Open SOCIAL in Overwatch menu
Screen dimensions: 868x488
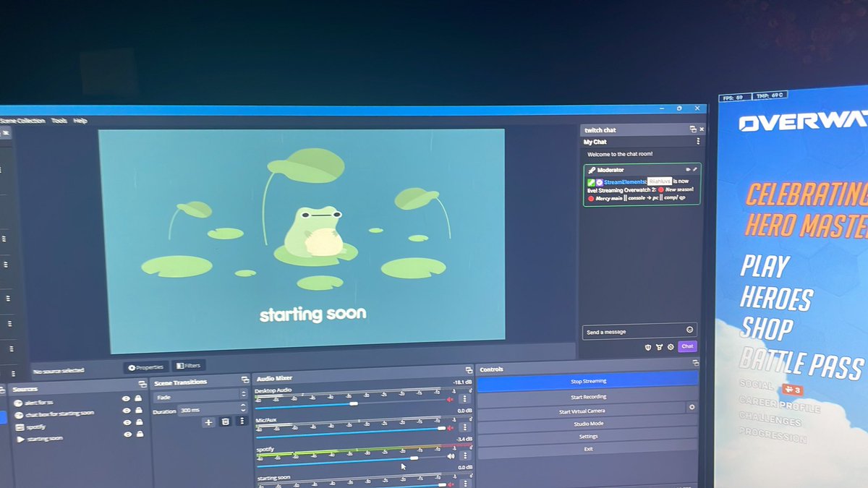[x=756, y=385]
